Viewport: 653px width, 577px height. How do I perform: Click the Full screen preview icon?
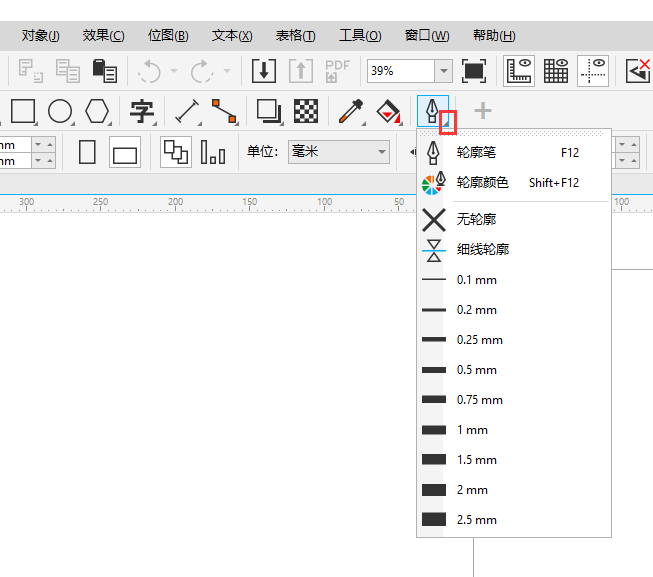[x=474, y=71]
